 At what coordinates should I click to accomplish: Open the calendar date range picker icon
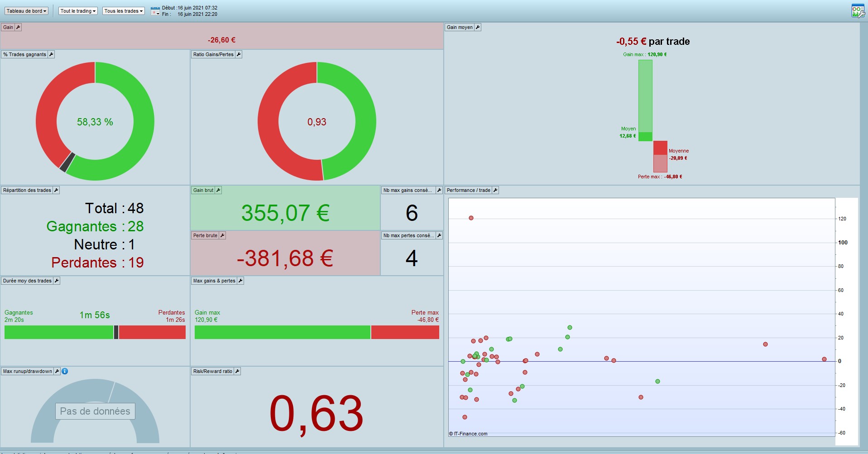[x=155, y=11]
